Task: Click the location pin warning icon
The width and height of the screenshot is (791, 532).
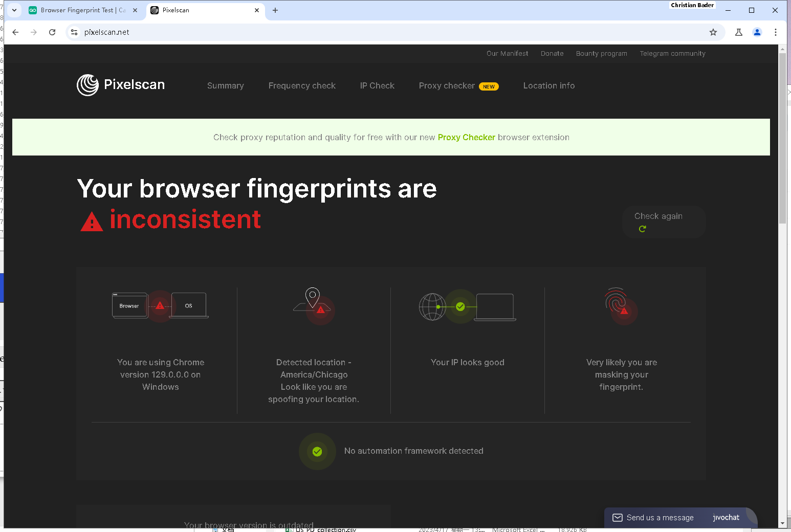Action: pos(314,305)
